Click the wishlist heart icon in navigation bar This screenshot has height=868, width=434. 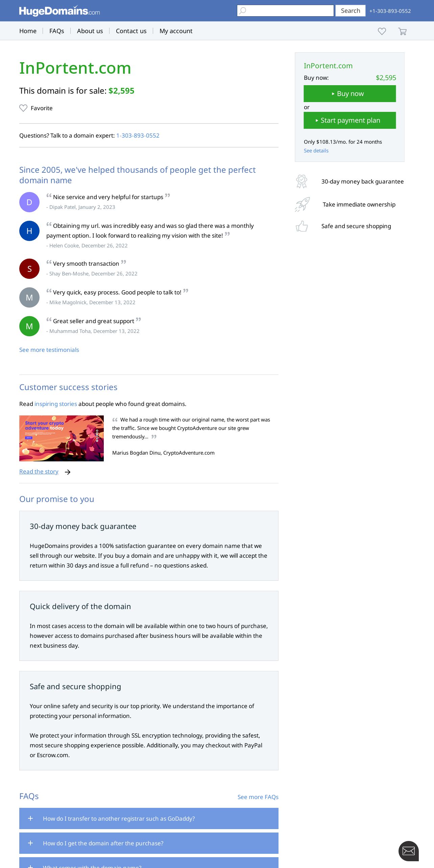click(x=382, y=31)
